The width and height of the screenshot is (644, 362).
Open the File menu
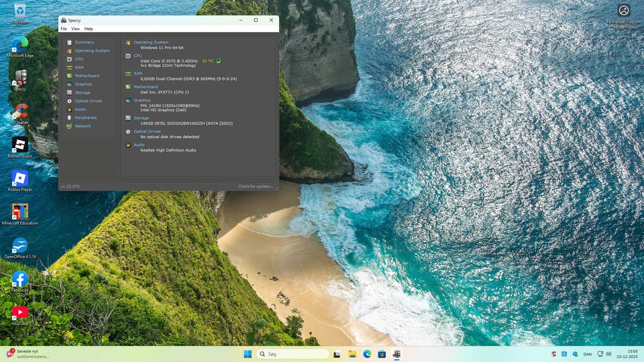[x=64, y=29]
